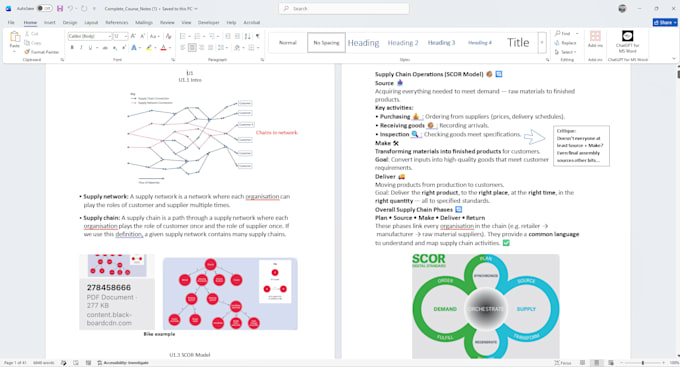The width and height of the screenshot is (680, 367).
Task: Center the paragraph text
Action: click(192, 48)
